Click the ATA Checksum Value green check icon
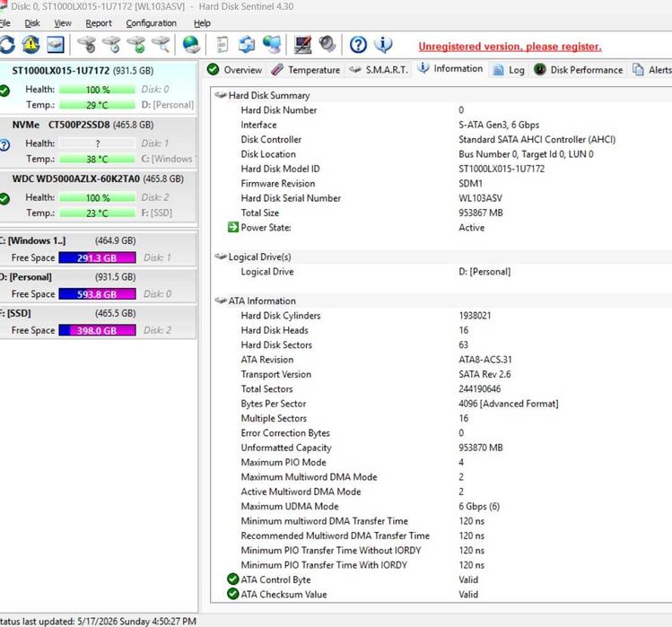Image resolution: width=672 pixels, height=627 pixels. [x=232, y=594]
